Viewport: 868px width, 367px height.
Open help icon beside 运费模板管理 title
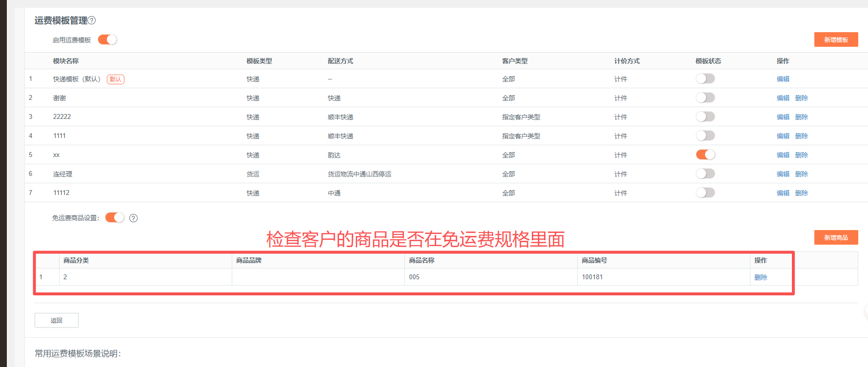pyautogui.click(x=92, y=20)
